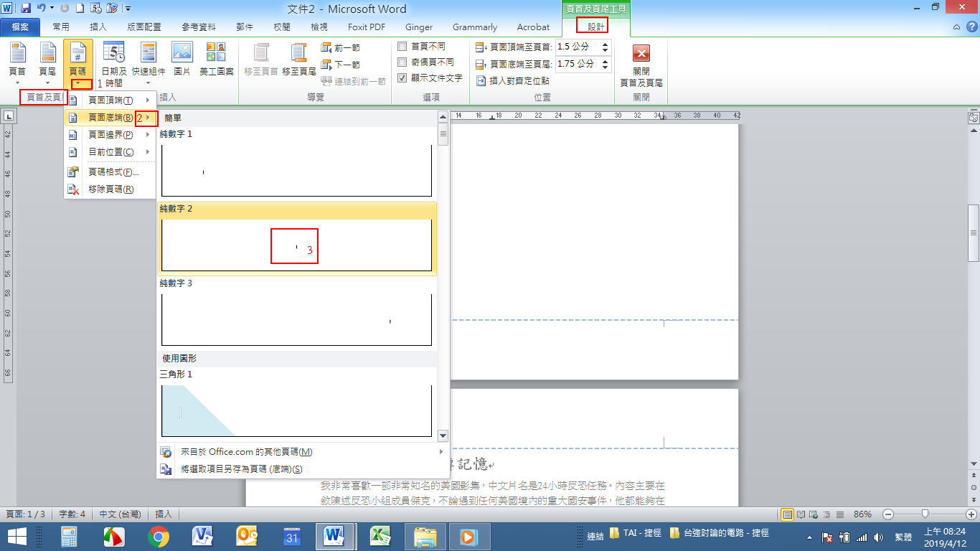Open 來自於 Office.com 的其他頁碼 submenu
Image resolution: width=980 pixels, height=551 pixels.
click(x=303, y=452)
